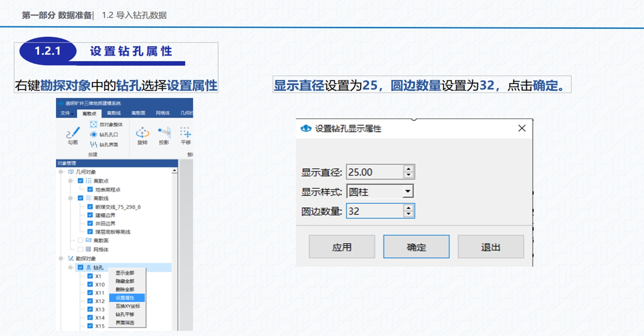Click the 旋转 rotate tool icon

click(142, 133)
